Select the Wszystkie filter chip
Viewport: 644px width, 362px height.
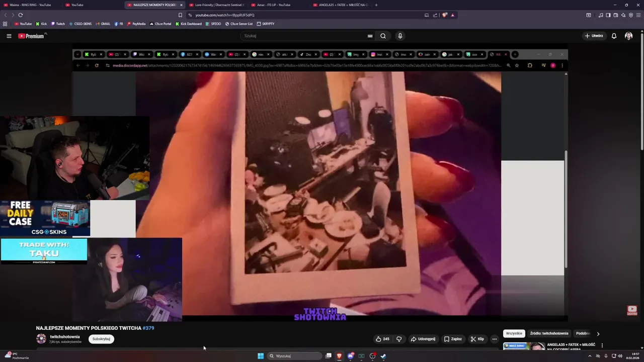click(x=514, y=333)
